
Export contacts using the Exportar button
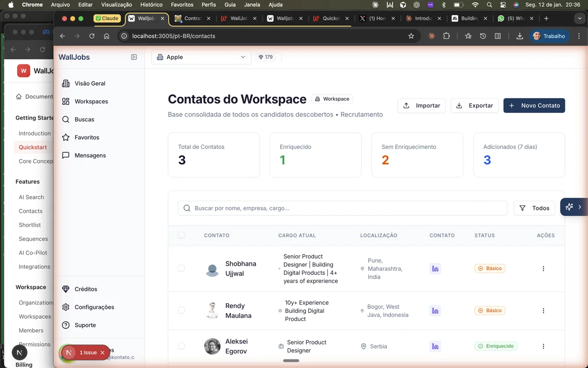coord(474,105)
